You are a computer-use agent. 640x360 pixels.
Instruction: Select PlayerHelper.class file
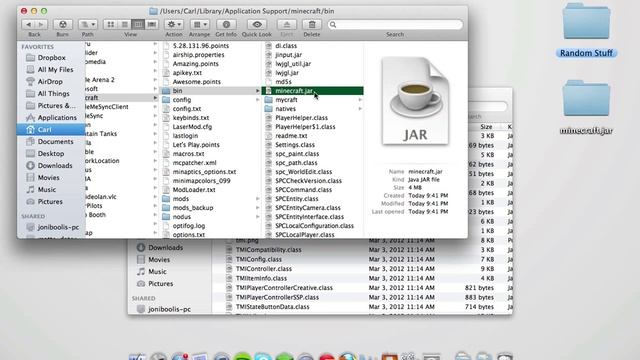coord(301,118)
